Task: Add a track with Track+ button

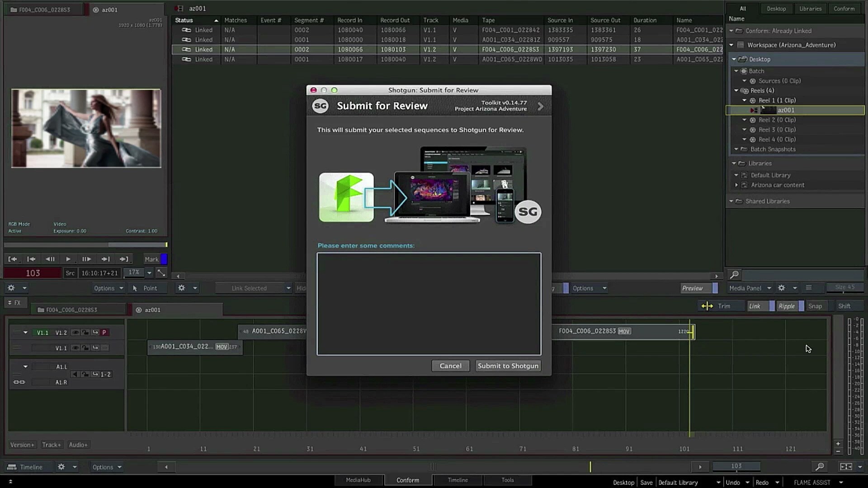Action: pos(51,445)
